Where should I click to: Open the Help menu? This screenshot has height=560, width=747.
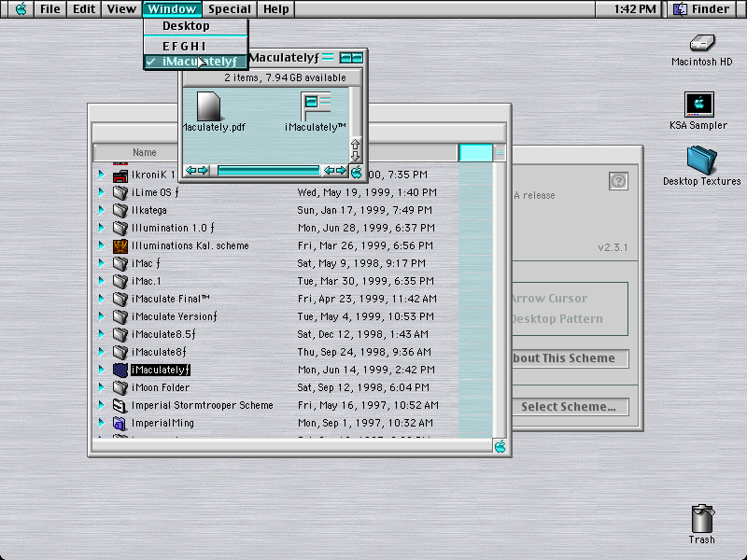pyautogui.click(x=276, y=9)
